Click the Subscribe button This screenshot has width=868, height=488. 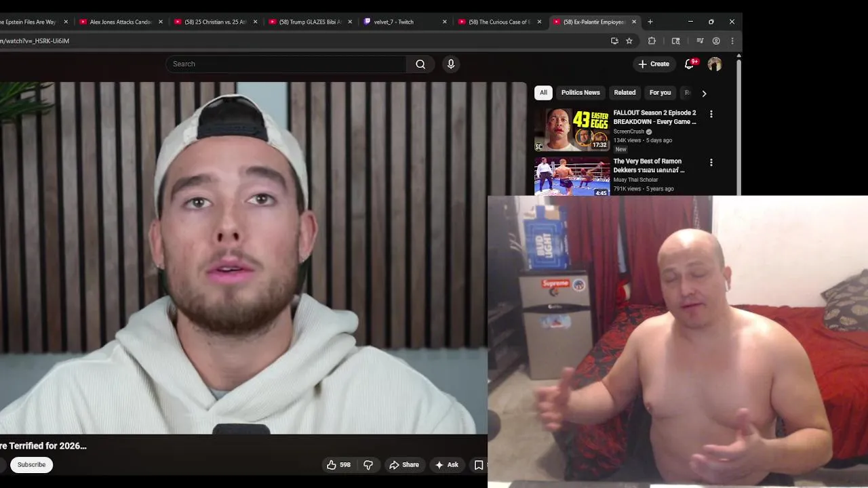(31, 464)
